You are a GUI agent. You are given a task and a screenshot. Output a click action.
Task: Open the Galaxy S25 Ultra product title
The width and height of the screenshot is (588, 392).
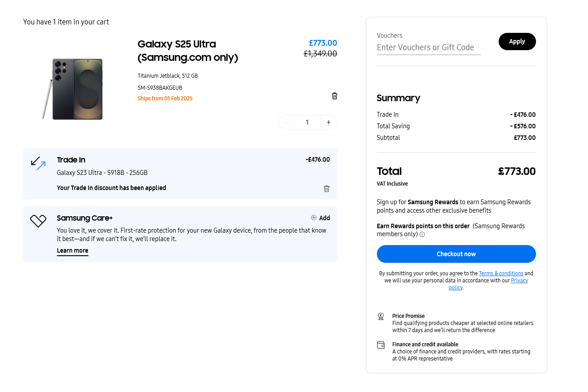188,51
